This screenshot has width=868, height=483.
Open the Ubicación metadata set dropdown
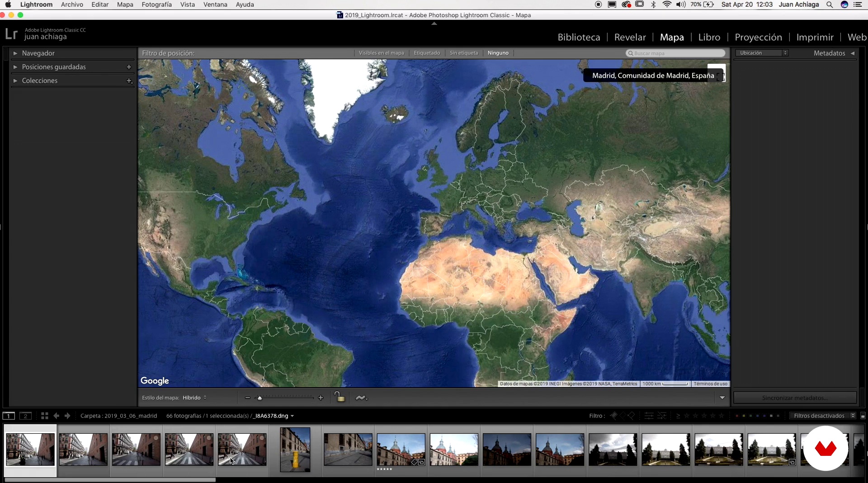pos(762,53)
